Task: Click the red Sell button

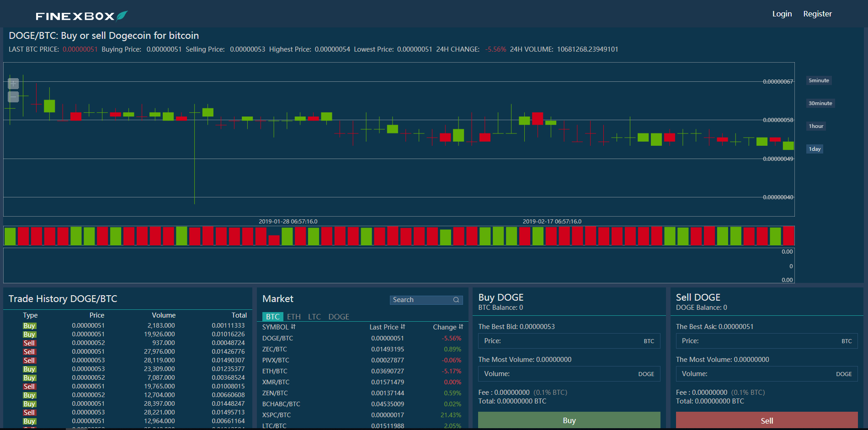Action: pyautogui.click(x=767, y=420)
